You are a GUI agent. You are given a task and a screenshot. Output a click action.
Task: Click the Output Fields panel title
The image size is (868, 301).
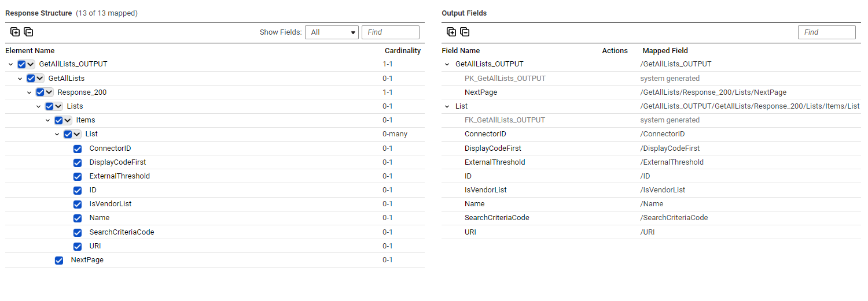[x=464, y=13]
